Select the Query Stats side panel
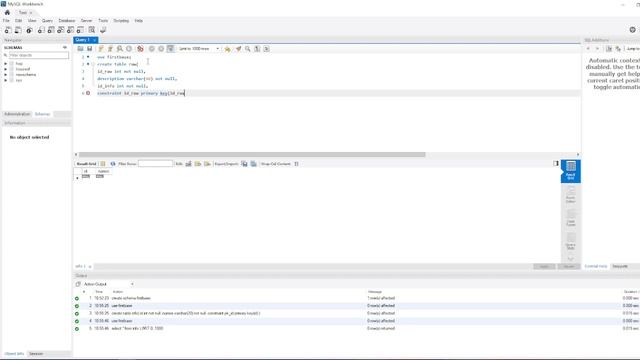This screenshot has height=360, width=640. [x=571, y=242]
